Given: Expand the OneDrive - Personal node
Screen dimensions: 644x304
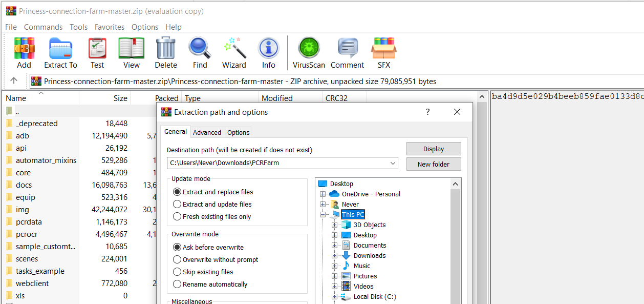Looking at the screenshot, I should (x=323, y=194).
